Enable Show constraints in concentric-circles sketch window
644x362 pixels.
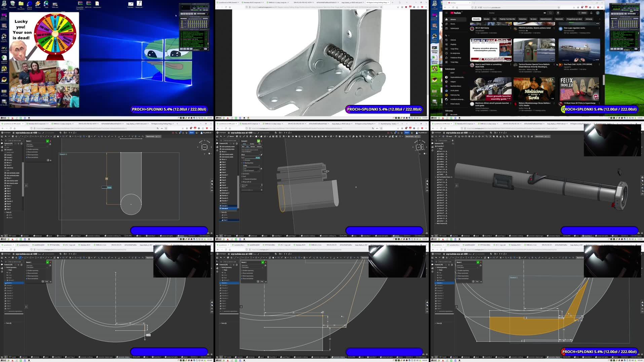(x=27, y=273)
